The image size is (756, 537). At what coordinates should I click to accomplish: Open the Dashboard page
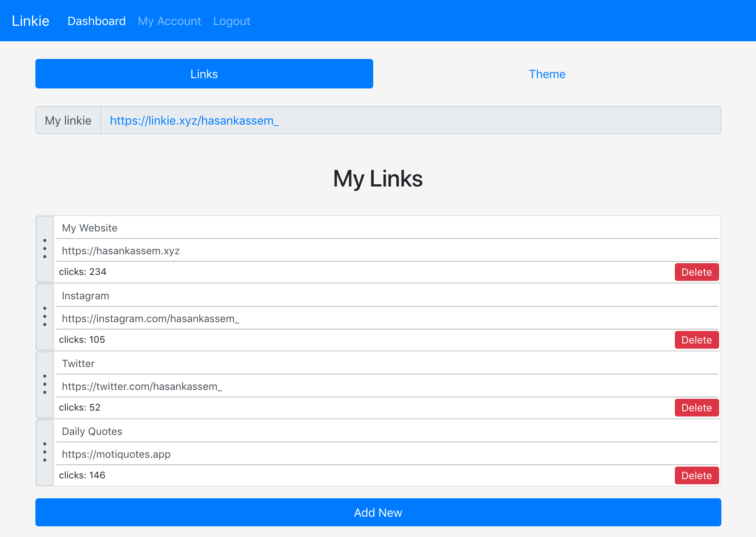click(x=96, y=21)
